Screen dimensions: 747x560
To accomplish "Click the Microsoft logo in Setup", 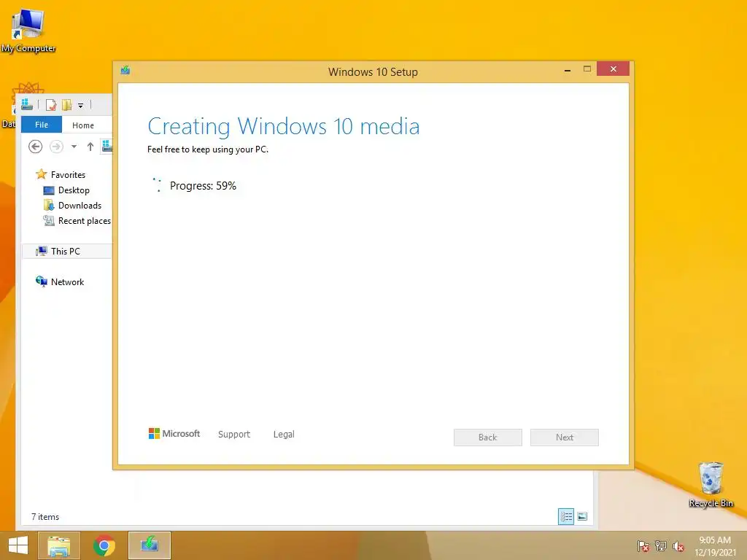I will click(174, 434).
